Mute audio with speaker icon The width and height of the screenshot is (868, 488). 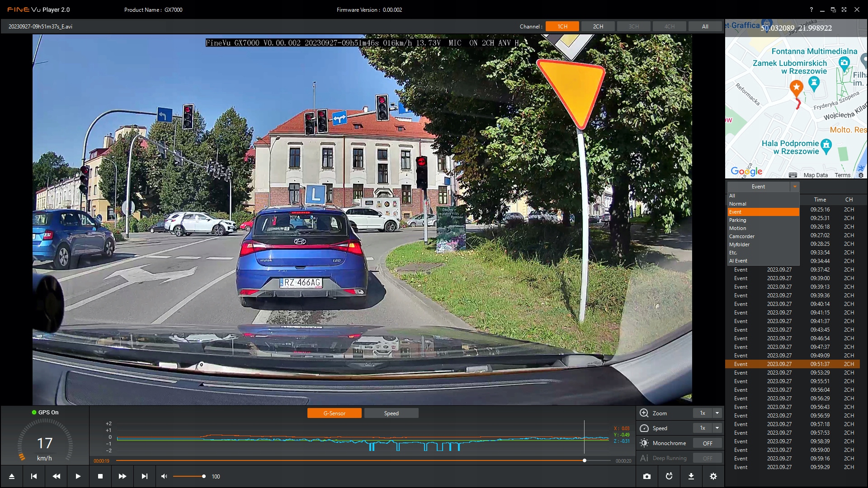point(164,476)
